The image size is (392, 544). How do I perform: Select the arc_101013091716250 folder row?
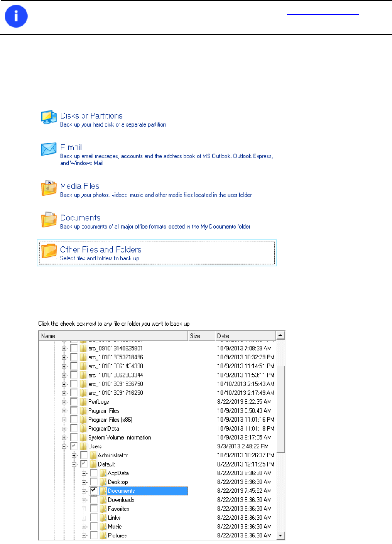coord(116,393)
